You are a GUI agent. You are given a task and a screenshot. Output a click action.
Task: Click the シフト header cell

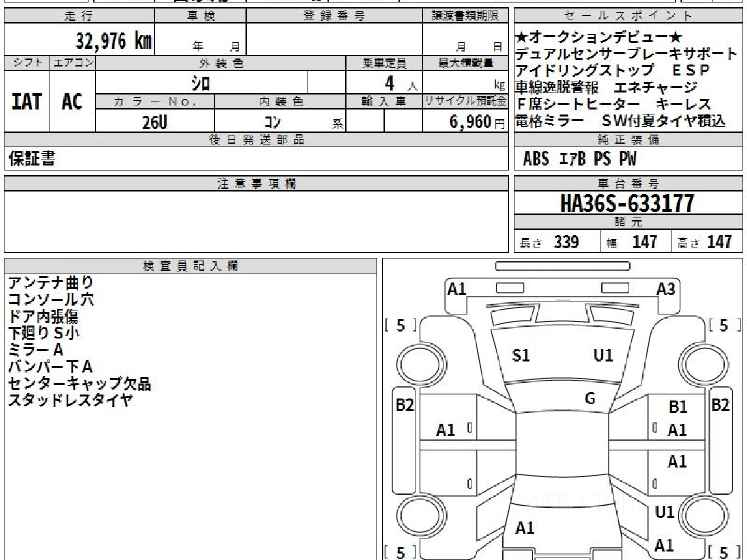[x=27, y=63]
